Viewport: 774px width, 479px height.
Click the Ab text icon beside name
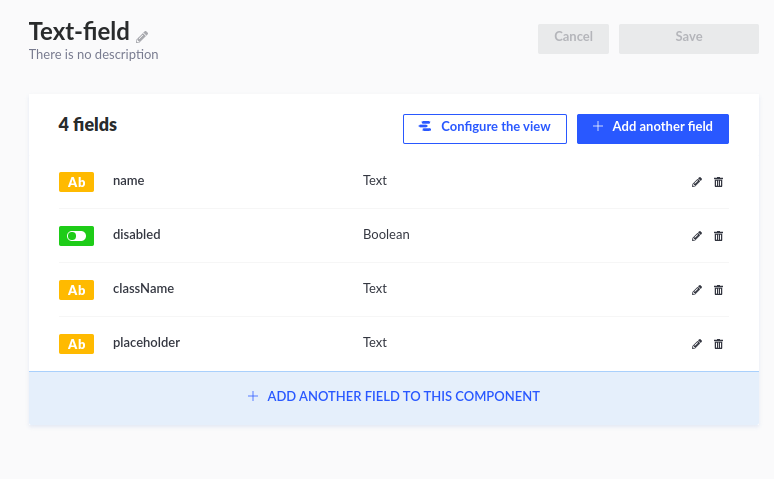[77, 182]
